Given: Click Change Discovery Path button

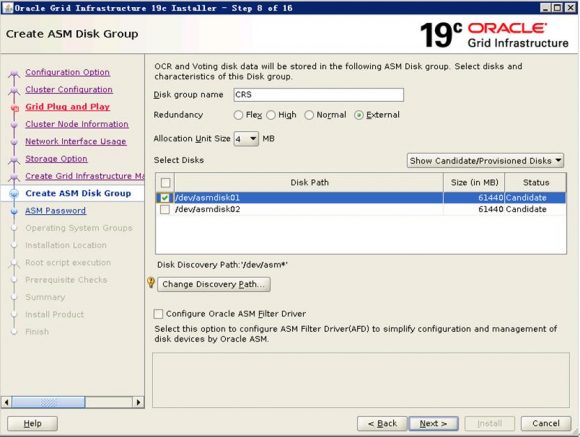Looking at the screenshot, I should point(214,284).
